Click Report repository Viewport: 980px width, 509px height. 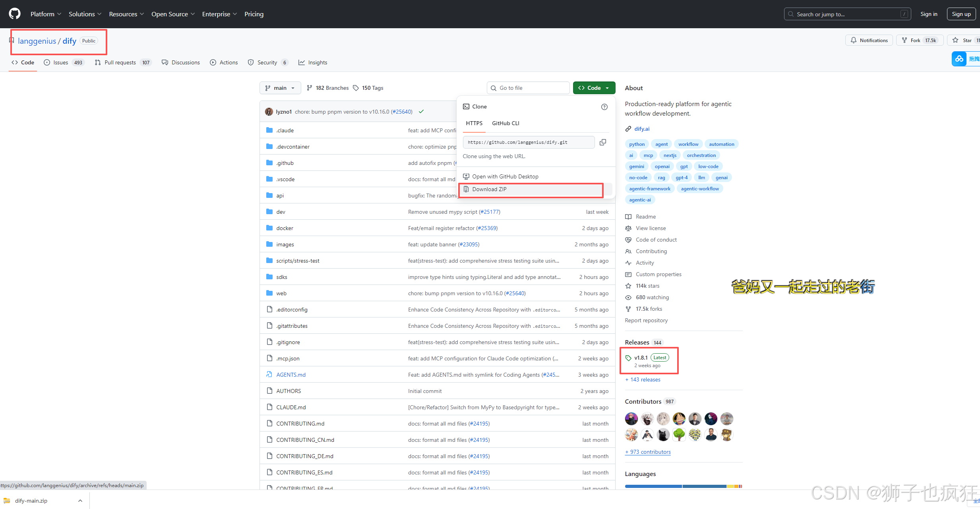[x=646, y=320]
